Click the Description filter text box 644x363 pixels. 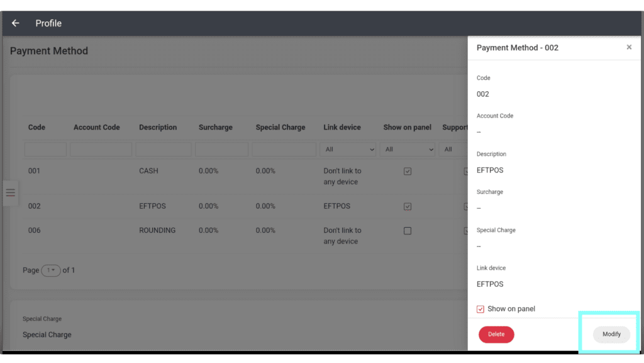[x=163, y=149]
